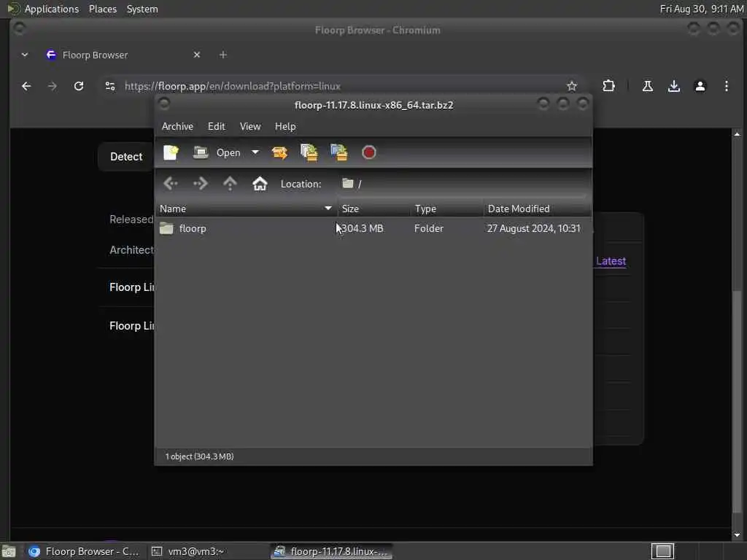Click the site information icon in the address bar
Screen dimensions: 747x560
coord(110,86)
